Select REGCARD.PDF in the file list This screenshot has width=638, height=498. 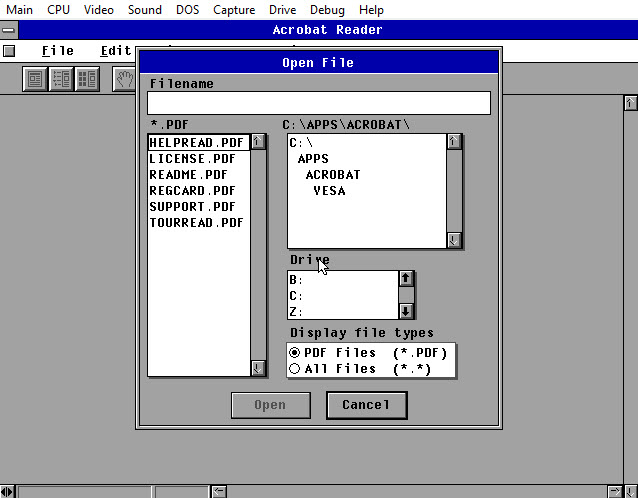tap(199, 190)
